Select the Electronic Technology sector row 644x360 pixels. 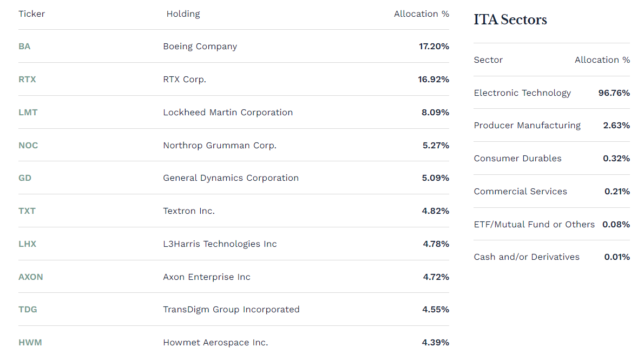click(551, 93)
